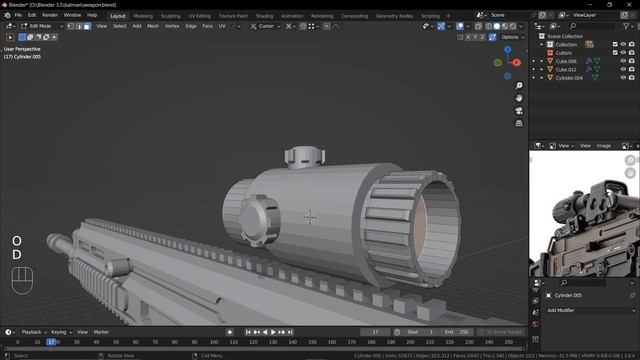The height and width of the screenshot is (360, 640).
Task: Disable rendering for Cutters collection
Action: click(x=632, y=53)
